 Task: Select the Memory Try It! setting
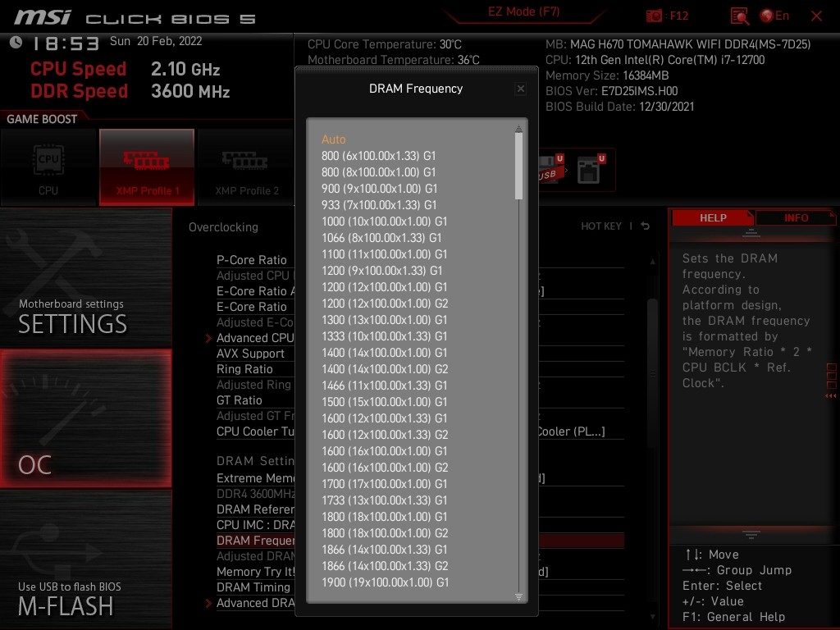(x=255, y=572)
